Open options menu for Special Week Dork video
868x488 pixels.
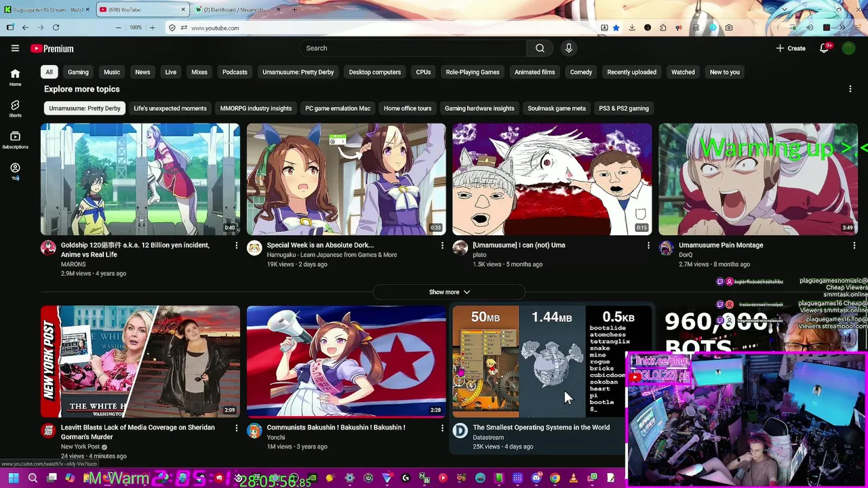(442, 245)
